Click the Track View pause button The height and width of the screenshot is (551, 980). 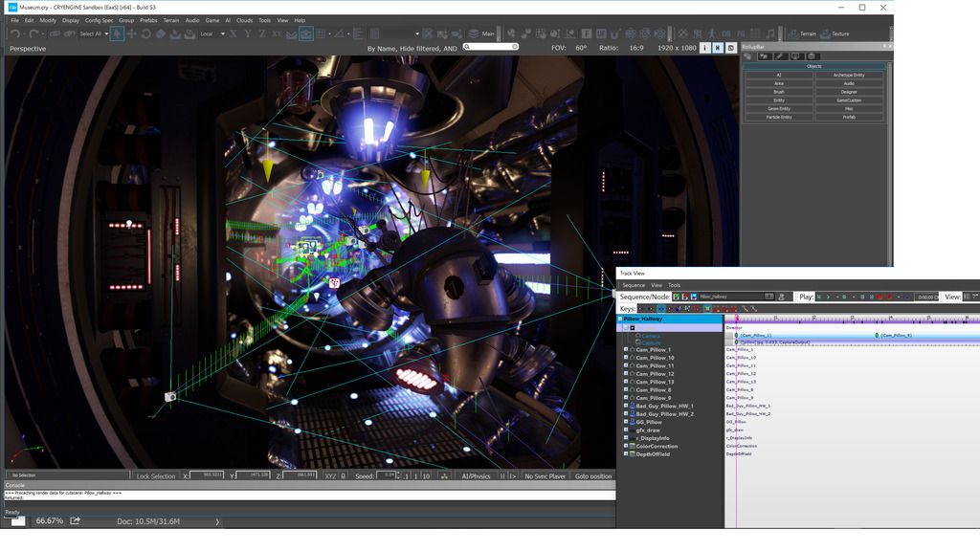[x=862, y=297]
